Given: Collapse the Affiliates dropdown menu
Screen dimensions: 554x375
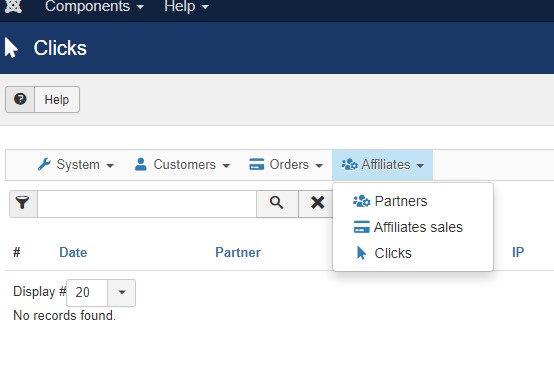Looking at the screenshot, I should click(x=382, y=165).
